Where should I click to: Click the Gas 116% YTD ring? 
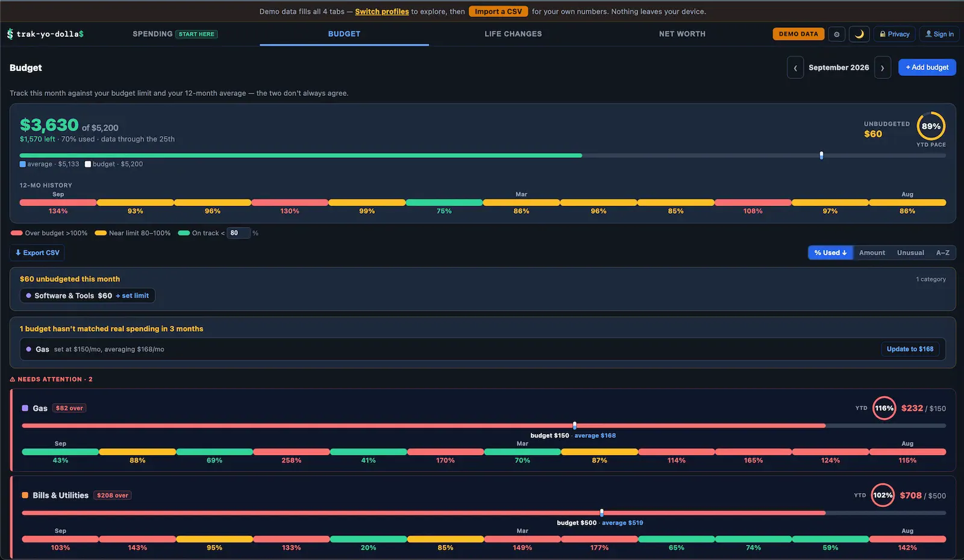(x=884, y=408)
